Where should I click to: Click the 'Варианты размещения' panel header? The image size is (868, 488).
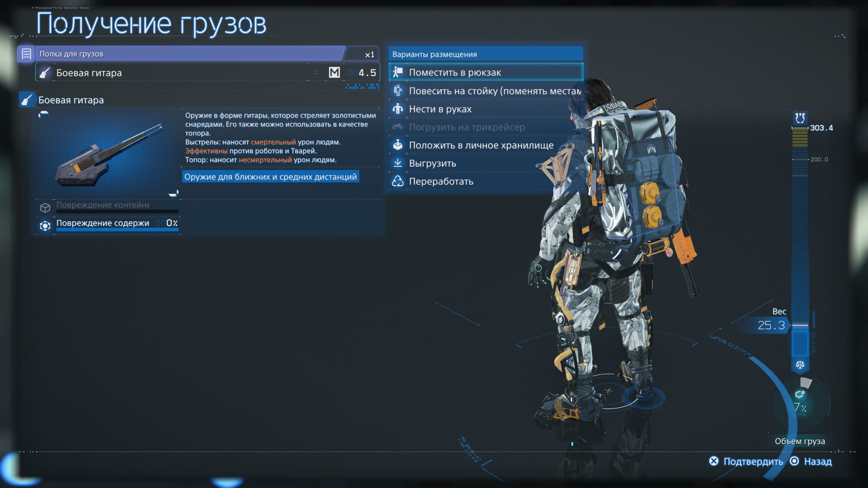[x=486, y=54]
